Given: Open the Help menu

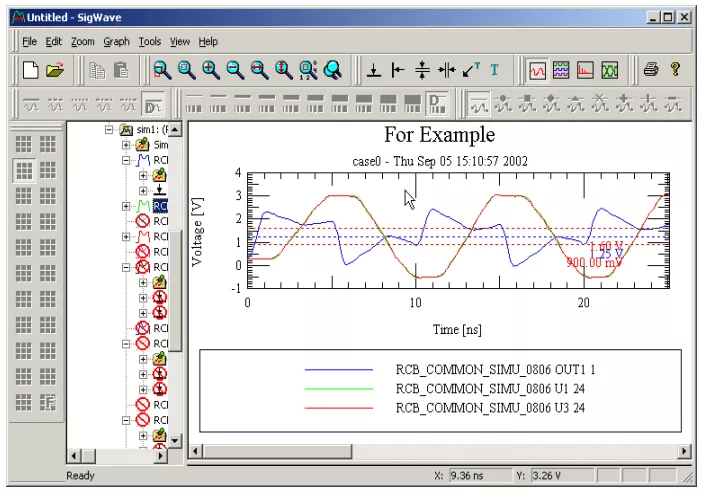Looking at the screenshot, I should [208, 42].
